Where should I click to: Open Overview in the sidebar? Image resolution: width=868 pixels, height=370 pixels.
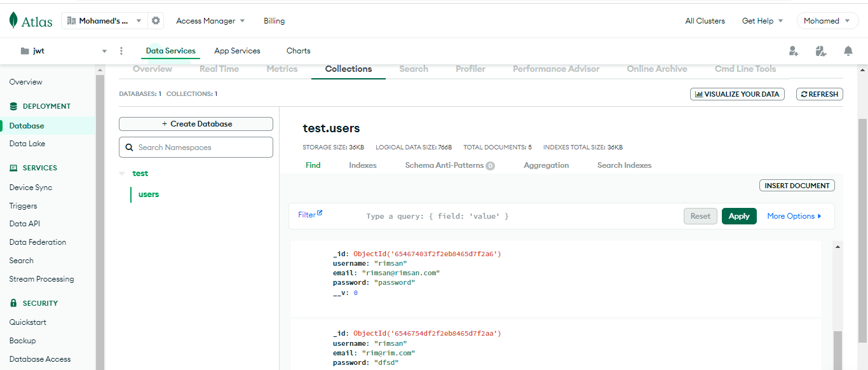pyautogui.click(x=26, y=82)
